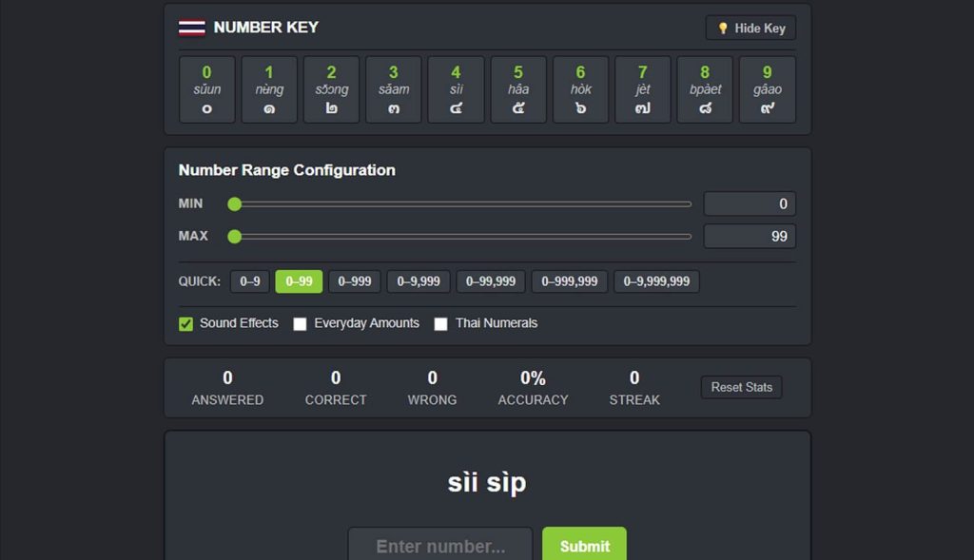Click the Reset Stats button

coord(742,387)
